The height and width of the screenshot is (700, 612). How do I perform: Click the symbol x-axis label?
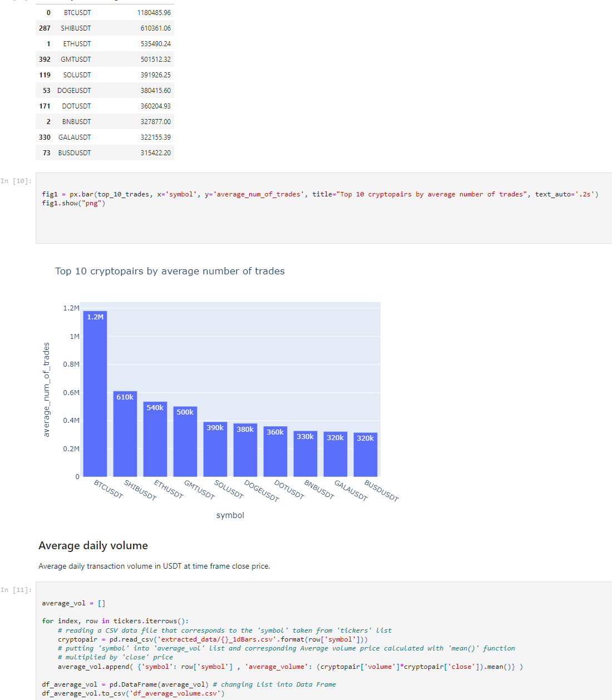click(230, 515)
